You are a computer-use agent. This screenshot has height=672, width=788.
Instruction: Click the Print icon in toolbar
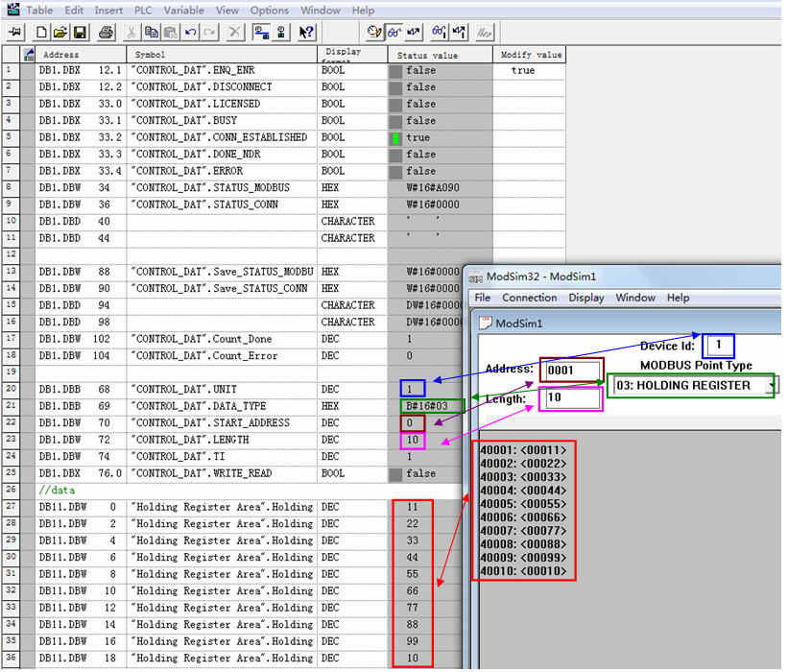pyautogui.click(x=106, y=33)
